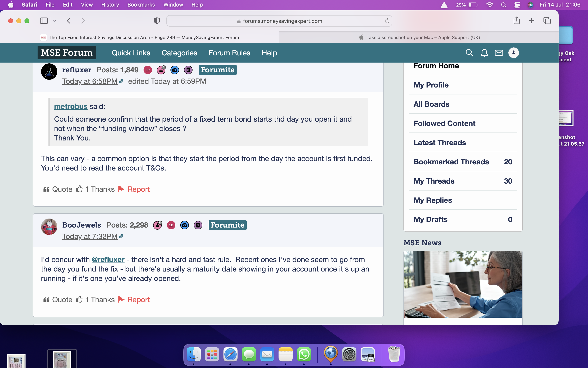Click the address bar showing forums.moneysavingexpert.com
The width and height of the screenshot is (588, 368).
coord(279,21)
